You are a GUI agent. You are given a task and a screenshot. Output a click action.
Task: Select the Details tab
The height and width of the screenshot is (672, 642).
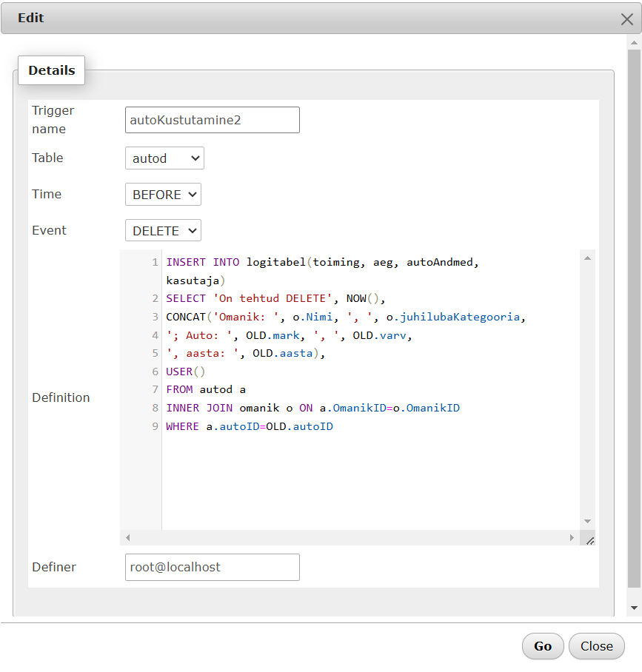[51, 70]
